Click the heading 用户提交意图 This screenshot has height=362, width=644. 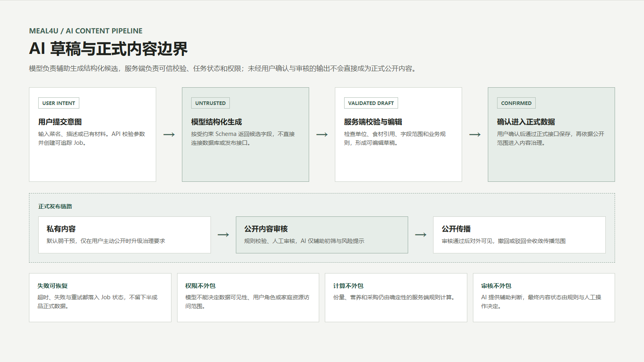click(x=60, y=122)
